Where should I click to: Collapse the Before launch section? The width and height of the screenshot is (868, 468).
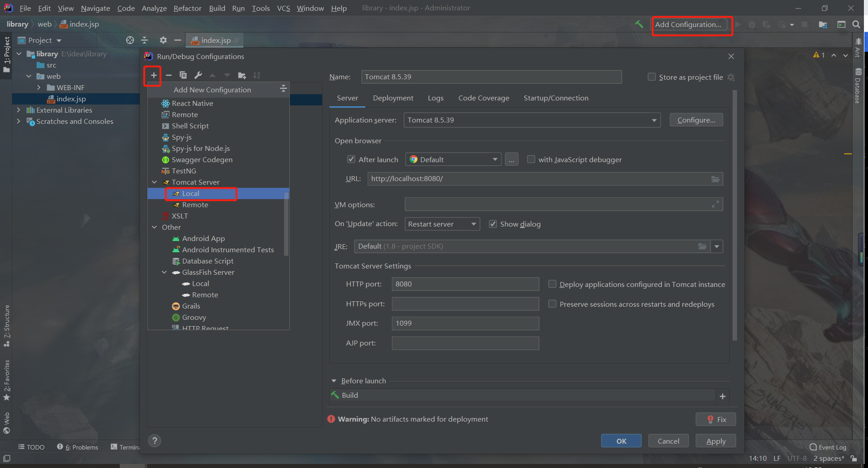(334, 381)
